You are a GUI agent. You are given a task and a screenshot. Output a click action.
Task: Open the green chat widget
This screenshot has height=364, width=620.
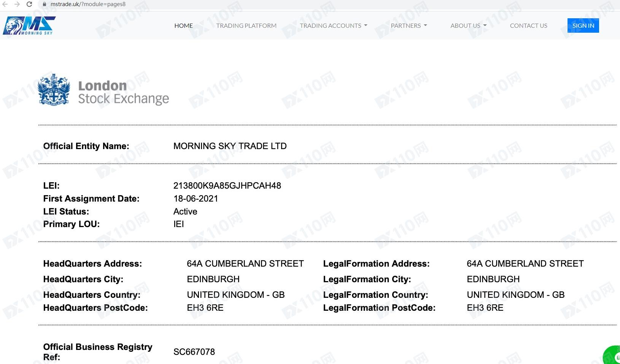(x=613, y=356)
